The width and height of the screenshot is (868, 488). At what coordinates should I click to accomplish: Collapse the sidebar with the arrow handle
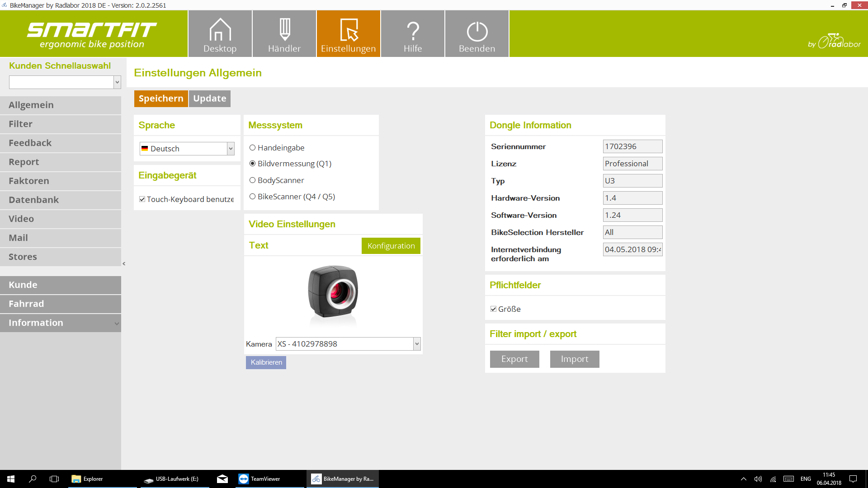point(124,263)
